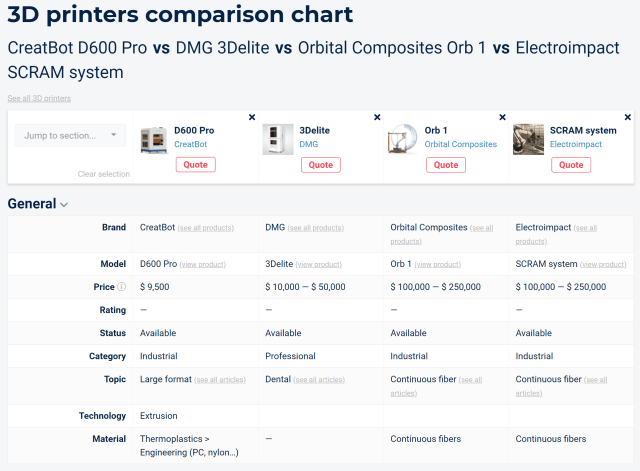Click the Price info icon
This screenshot has width=640, height=471.
click(x=122, y=287)
